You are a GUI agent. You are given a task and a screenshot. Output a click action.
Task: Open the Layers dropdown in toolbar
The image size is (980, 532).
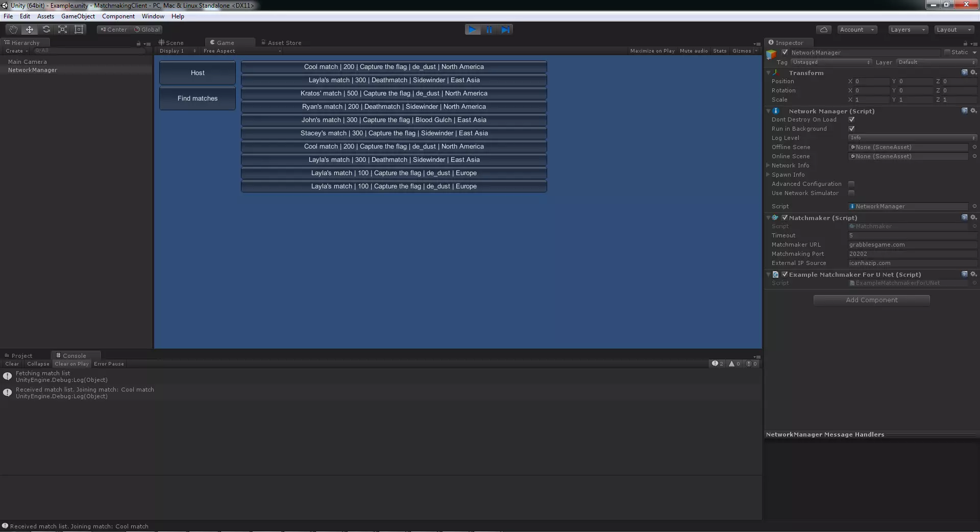click(908, 30)
